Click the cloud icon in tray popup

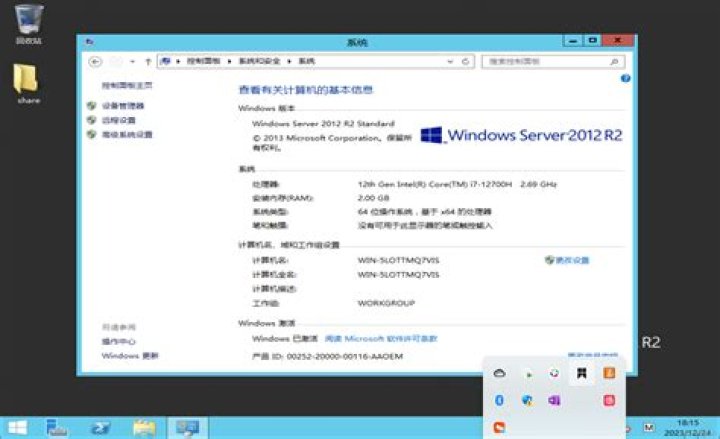pos(500,373)
